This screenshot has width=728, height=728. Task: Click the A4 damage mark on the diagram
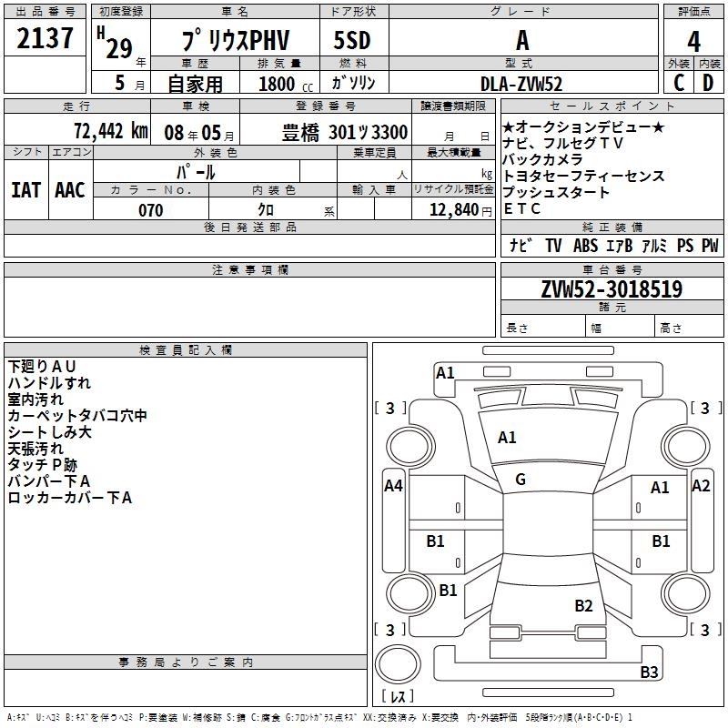pyautogui.click(x=393, y=486)
